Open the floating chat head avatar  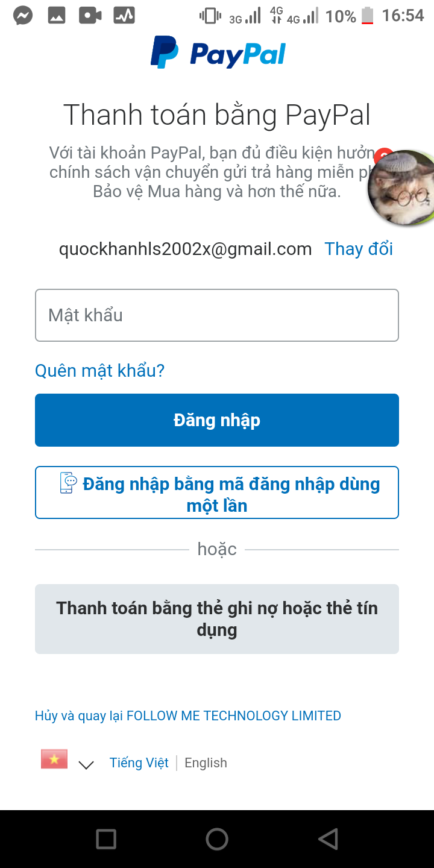pos(401,187)
